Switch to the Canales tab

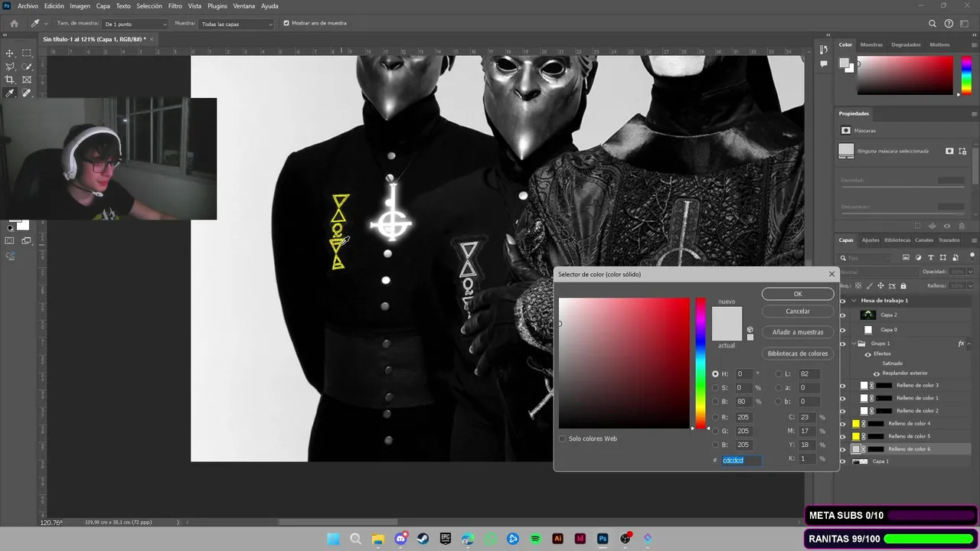(x=924, y=240)
